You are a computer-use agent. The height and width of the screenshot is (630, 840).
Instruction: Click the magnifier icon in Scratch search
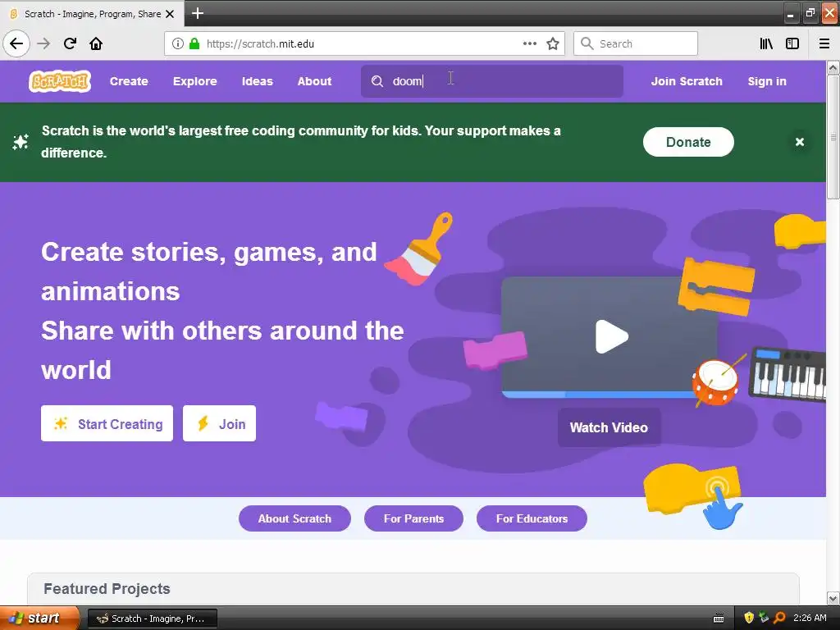click(x=377, y=81)
